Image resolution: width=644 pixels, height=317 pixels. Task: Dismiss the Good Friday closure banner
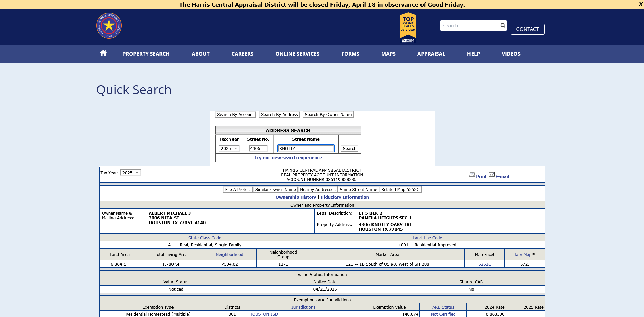(640, 4)
